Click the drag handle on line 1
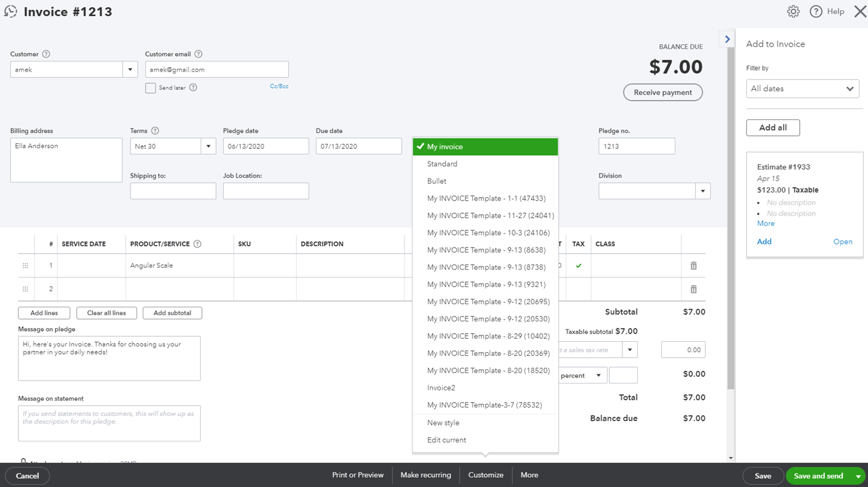 [25, 265]
